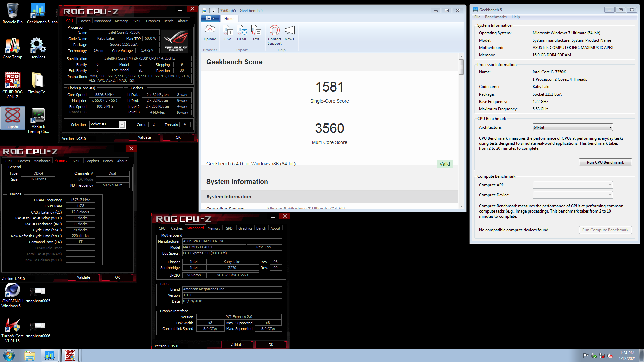Switch to SPD tab in memory CPU-Z window

tap(76, 161)
